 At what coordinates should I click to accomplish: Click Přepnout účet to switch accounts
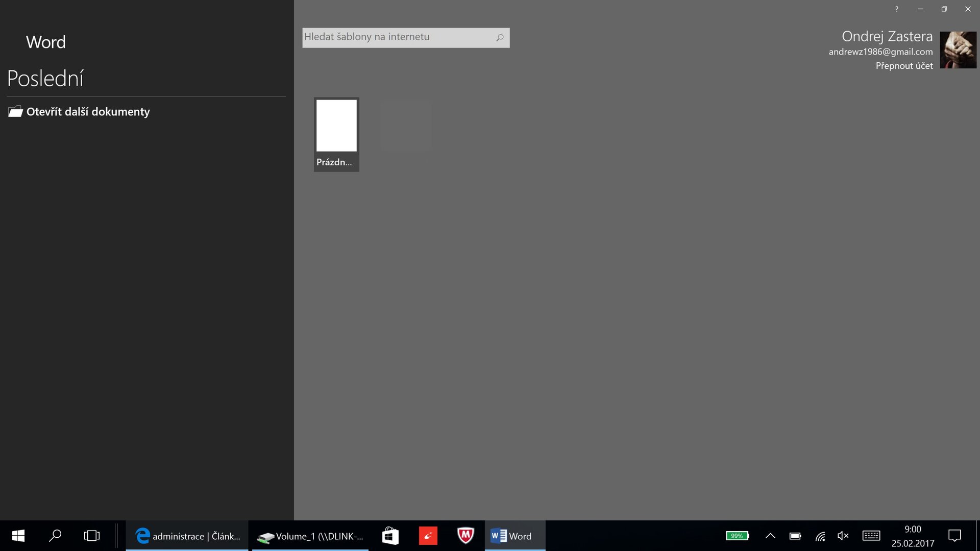click(x=904, y=65)
